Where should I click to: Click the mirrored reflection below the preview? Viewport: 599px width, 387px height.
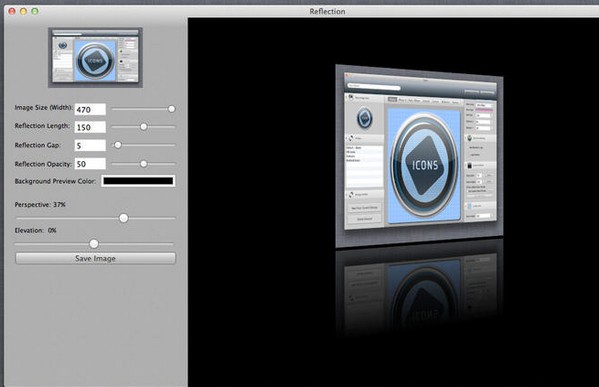click(x=419, y=288)
